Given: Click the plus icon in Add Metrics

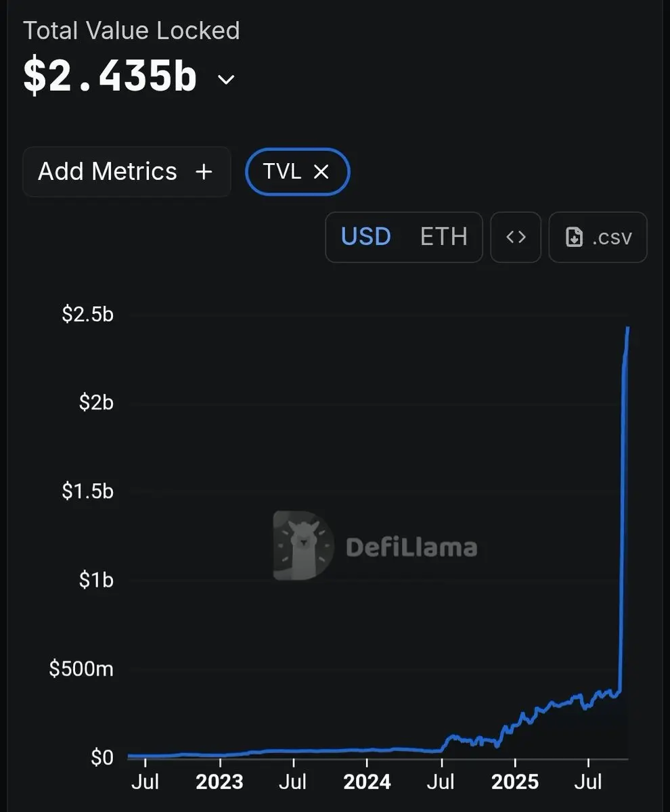Looking at the screenshot, I should click(x=204, y=172).
